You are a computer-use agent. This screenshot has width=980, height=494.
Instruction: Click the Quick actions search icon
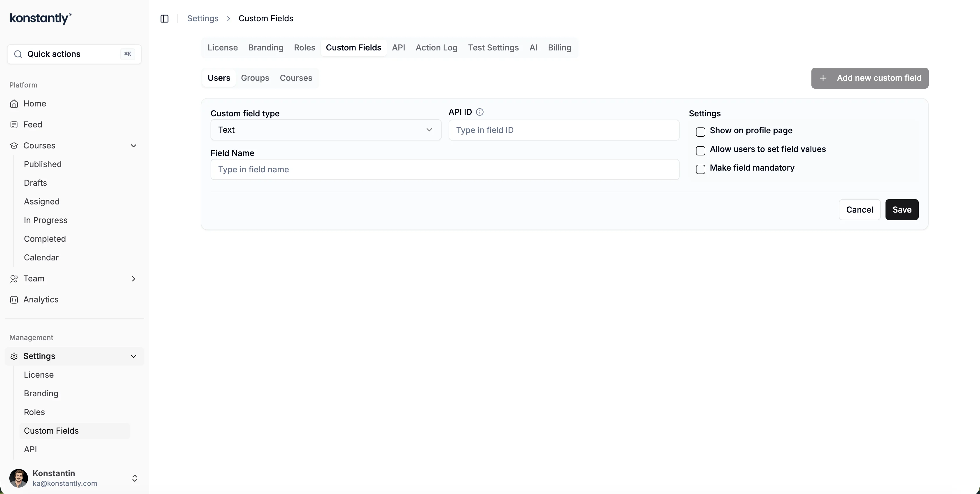(18, 54)
